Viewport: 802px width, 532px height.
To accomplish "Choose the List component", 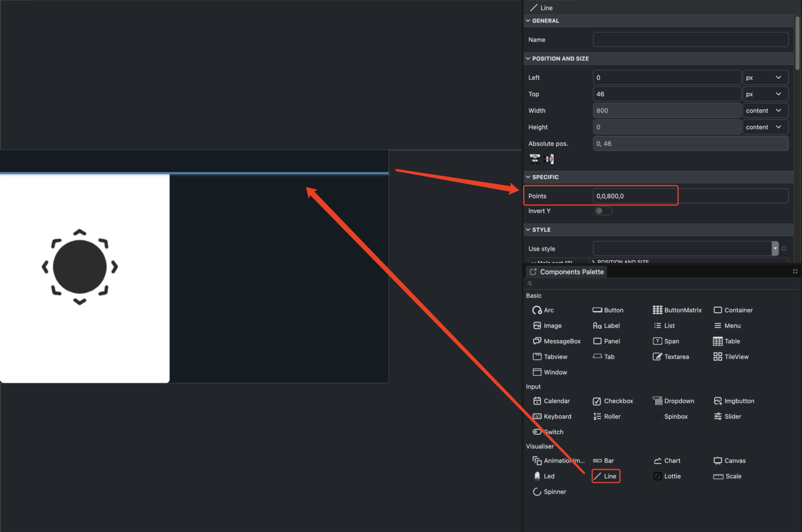I will (x=664, y=326).
